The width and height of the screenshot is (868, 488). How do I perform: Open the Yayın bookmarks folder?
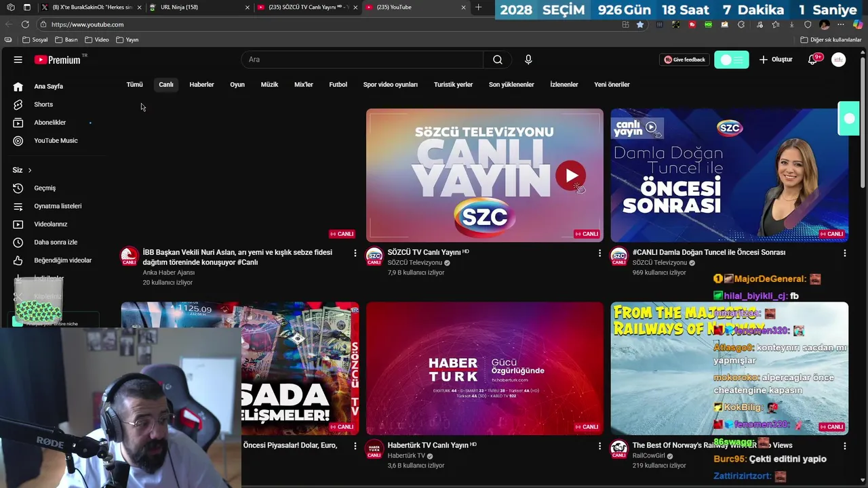[x=127, y=40]
